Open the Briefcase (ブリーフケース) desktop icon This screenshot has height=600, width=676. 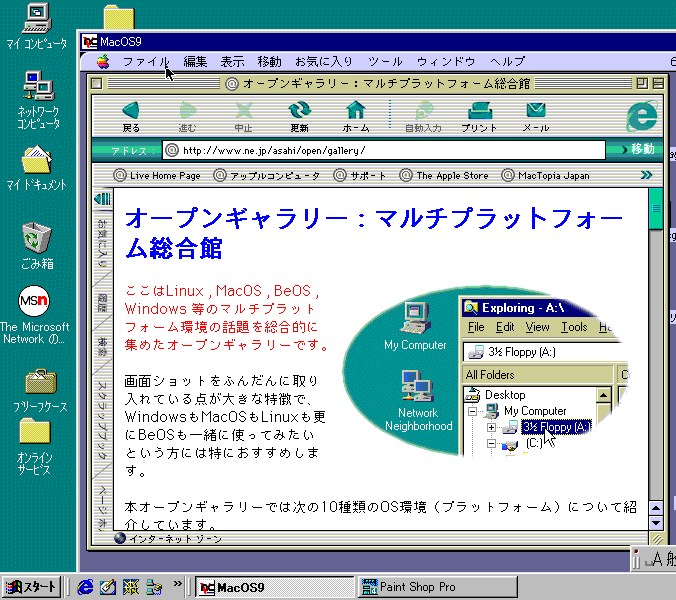pos(40,391)
